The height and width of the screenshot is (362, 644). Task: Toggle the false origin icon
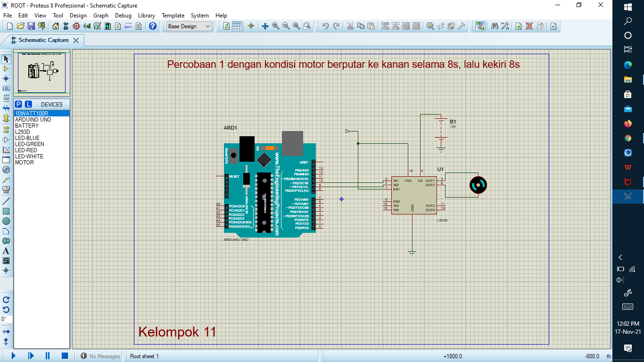click(x=251, y=26)
